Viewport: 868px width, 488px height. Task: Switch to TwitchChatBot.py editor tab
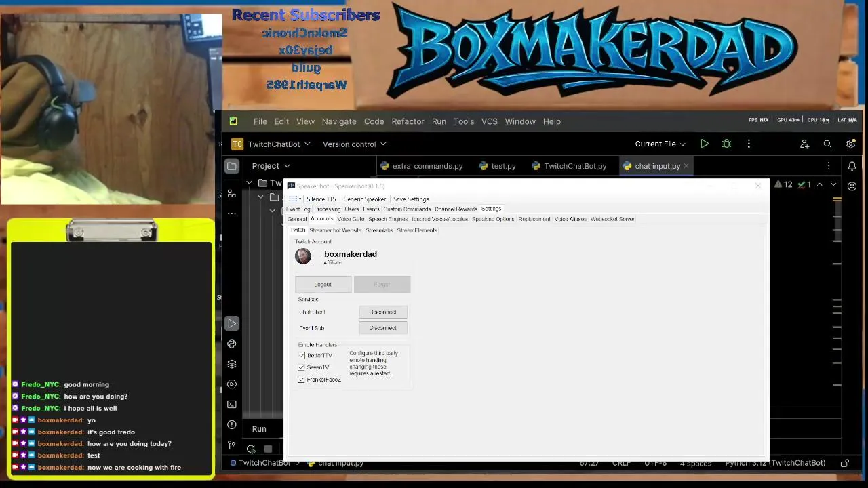point(569,166)
